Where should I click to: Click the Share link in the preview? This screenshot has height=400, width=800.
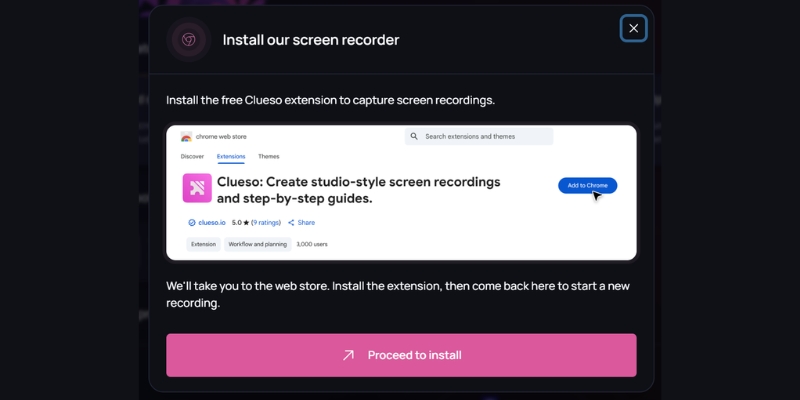[x=306, y=222]
